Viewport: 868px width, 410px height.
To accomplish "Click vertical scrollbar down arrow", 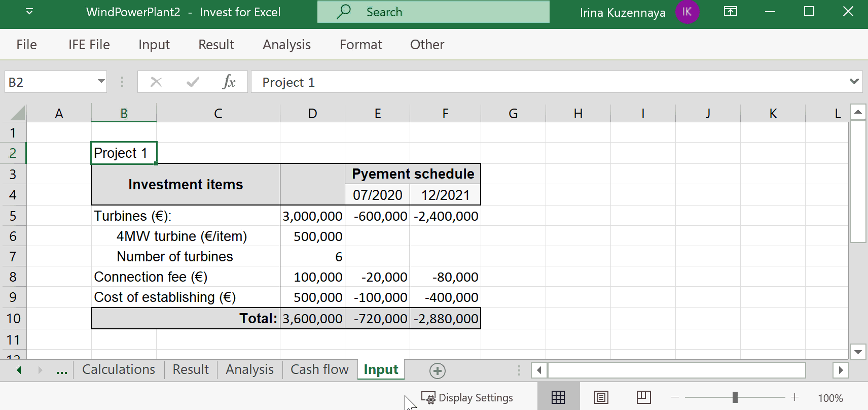I will (x=858, y=352).
